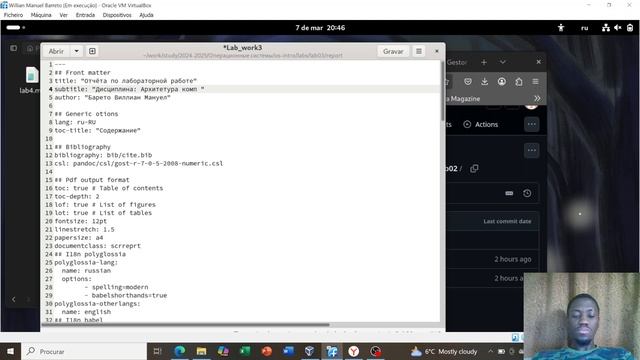640x360 pixels.
Task: Open Excel from the taskbar
Action: point(245,351)
